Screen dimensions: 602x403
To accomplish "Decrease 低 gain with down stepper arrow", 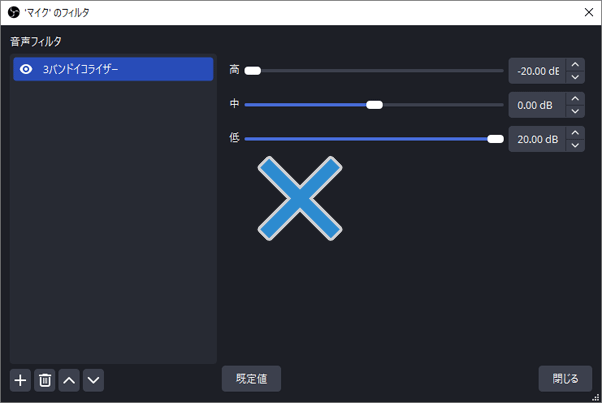I will [x=575, y=145].
